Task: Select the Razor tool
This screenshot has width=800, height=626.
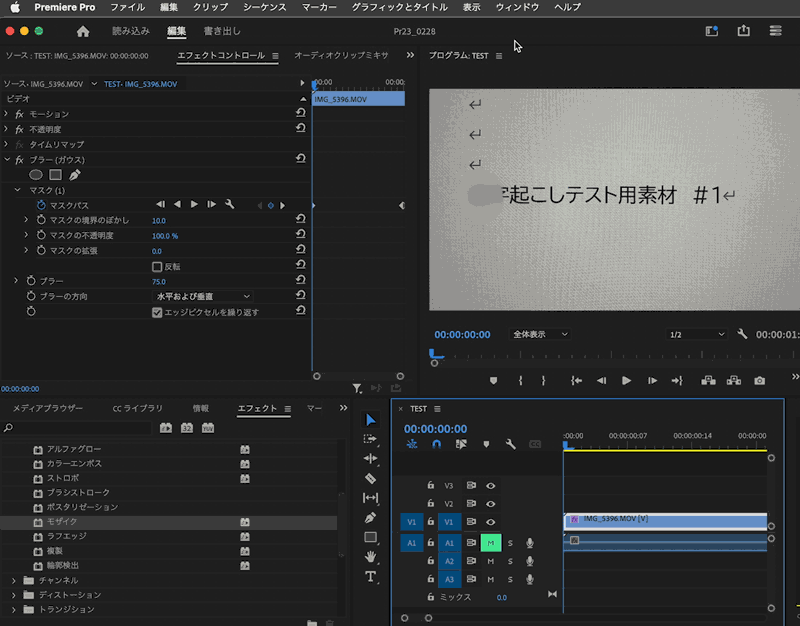Action: (370, 478)
